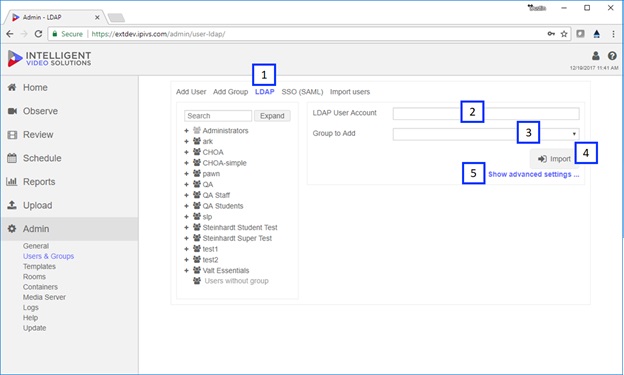The height and width of the screenshot is (375, 624).
Task: Expand the test1 group
Action: click(x=186, y=249)
